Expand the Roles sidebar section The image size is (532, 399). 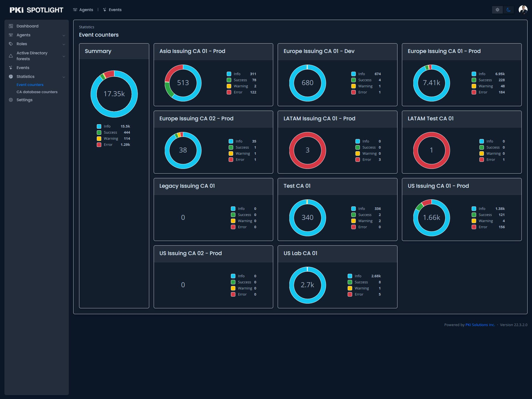[64, 44]
